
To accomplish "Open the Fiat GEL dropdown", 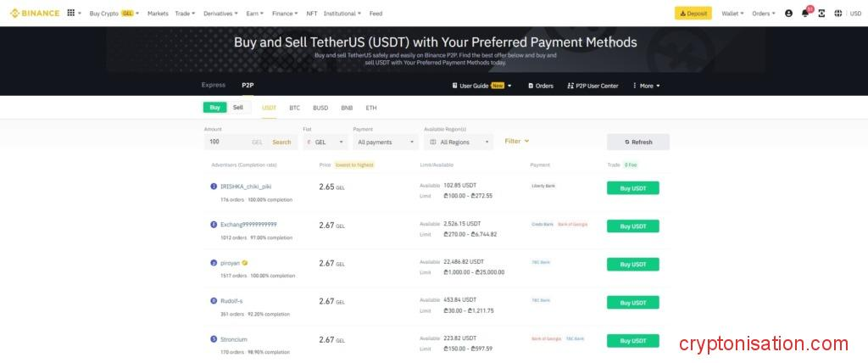I will (325, 142).
